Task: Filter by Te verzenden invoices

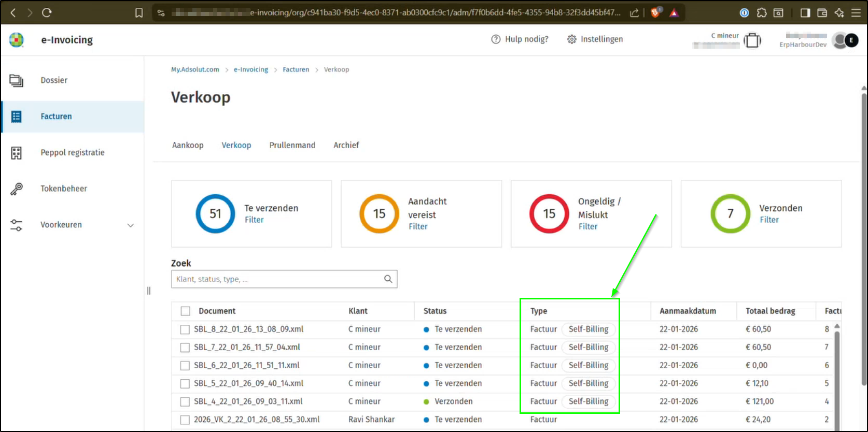Action: click(x=254, y=220)
